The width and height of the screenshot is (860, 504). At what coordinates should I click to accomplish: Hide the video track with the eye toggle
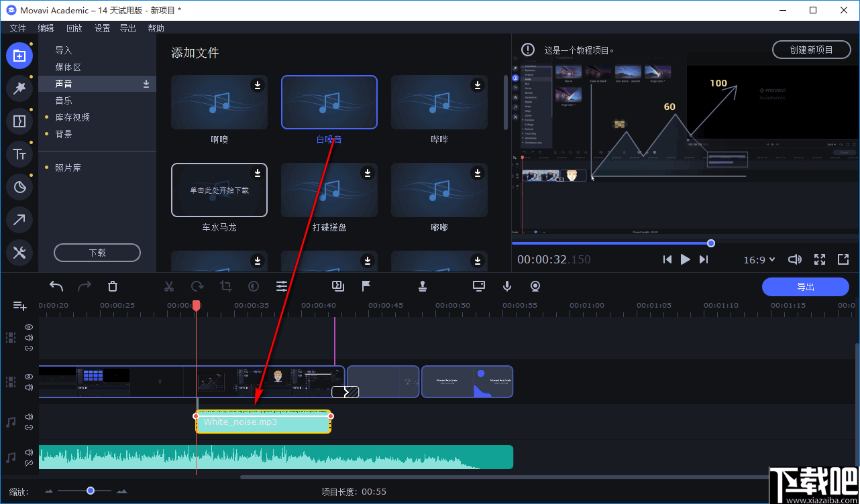(28, 376)
